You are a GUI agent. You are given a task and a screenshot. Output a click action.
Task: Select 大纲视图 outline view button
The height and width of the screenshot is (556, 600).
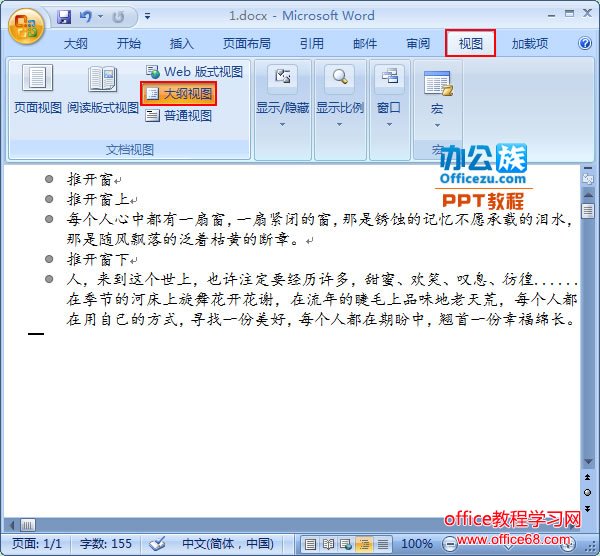point(179,93)
